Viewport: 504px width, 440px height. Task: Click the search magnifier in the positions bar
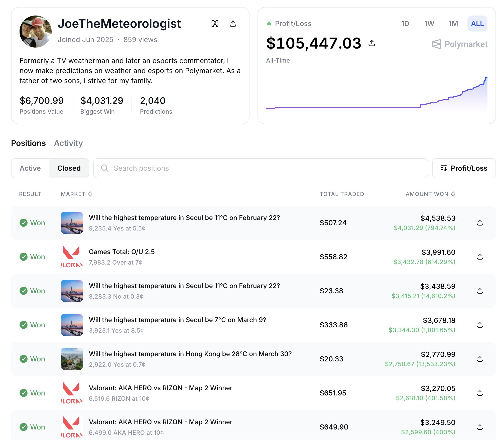click(104, 168)
